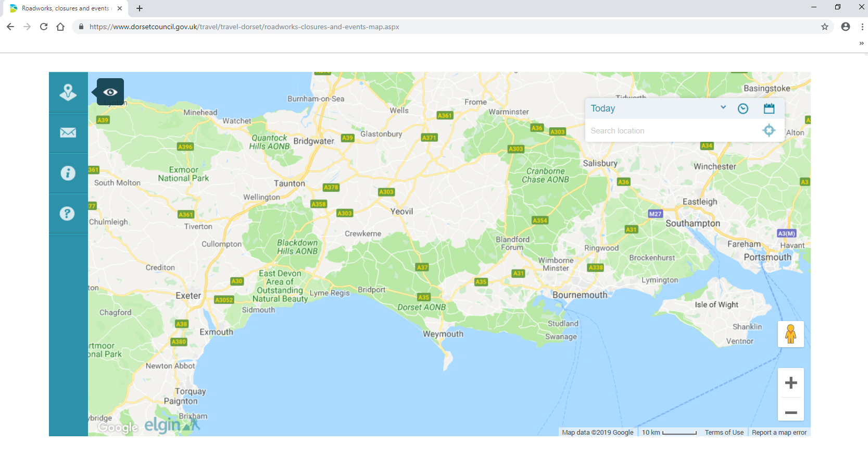Click the Winchester label on map
This screenshot has width=868, height=454.
tap(715, 167)
